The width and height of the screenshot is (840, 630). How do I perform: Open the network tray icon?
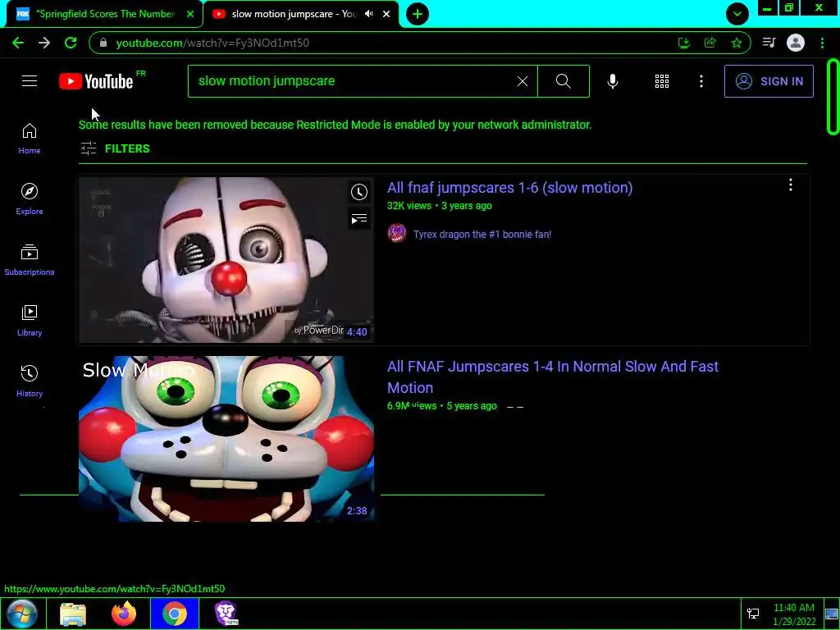point(753,614)
